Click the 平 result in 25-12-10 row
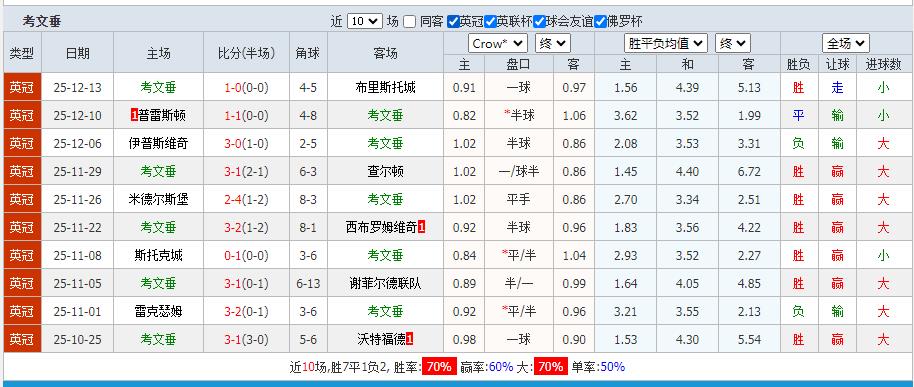914x387 pixels. 798,115
